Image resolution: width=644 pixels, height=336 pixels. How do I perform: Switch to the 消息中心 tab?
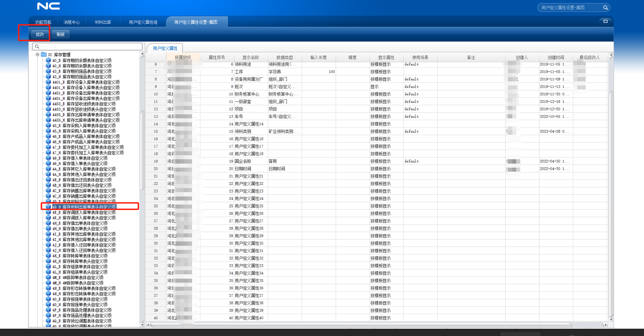coord(72,22)
